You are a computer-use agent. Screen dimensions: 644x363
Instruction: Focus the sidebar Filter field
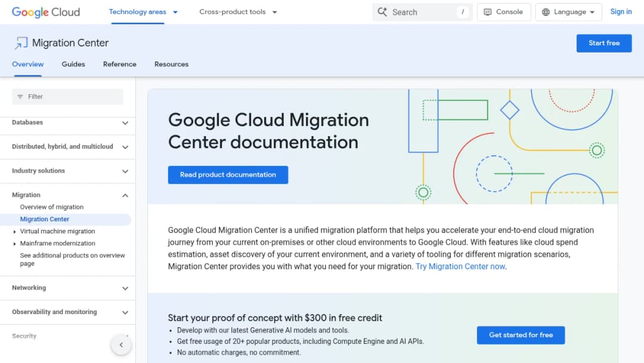67,97
